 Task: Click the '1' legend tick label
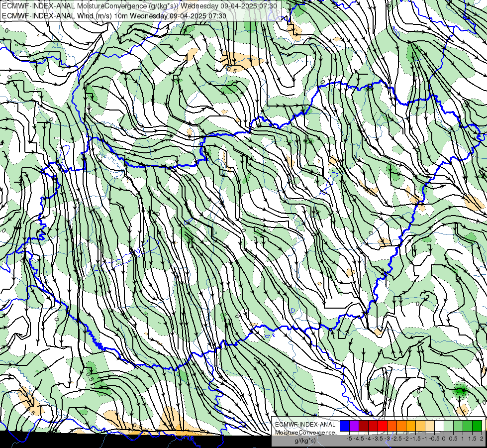[463, 439]
